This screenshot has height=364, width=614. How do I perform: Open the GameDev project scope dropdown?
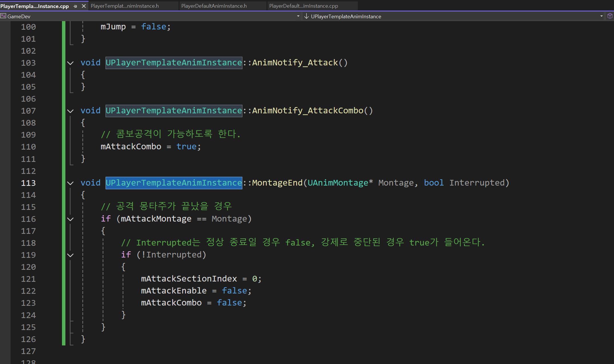tap(298, 16)
